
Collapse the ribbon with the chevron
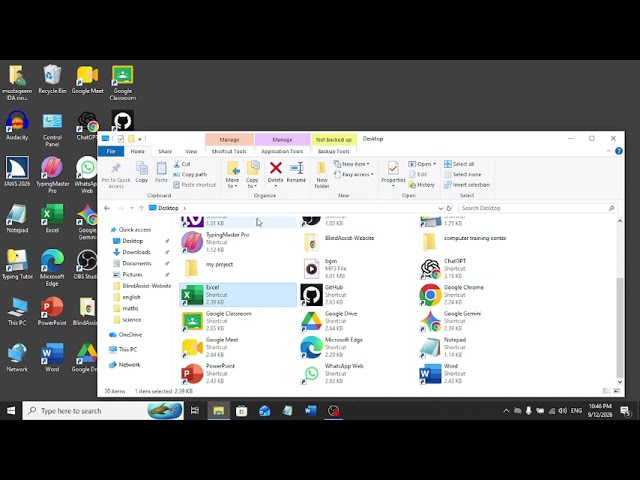click(609, 151)
